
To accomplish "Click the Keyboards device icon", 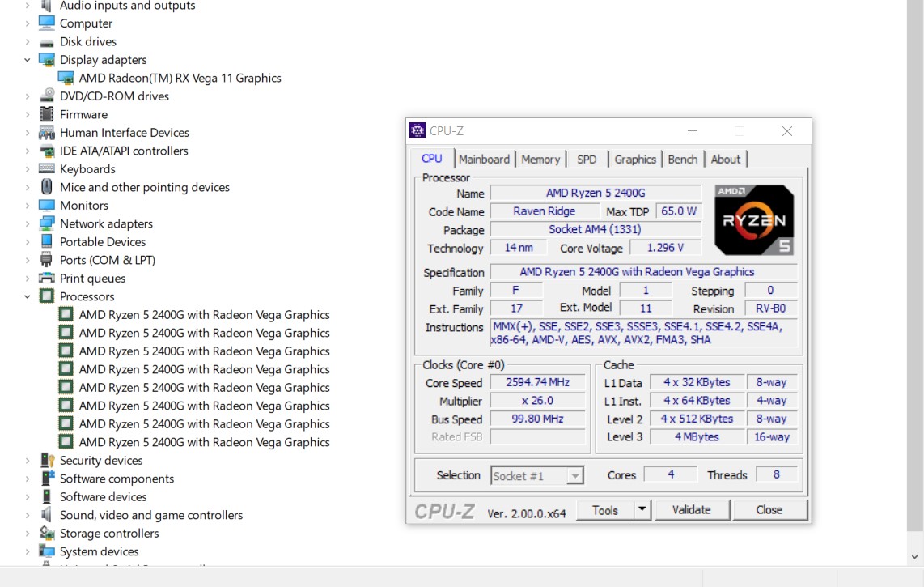I will [x=47, y=169].
